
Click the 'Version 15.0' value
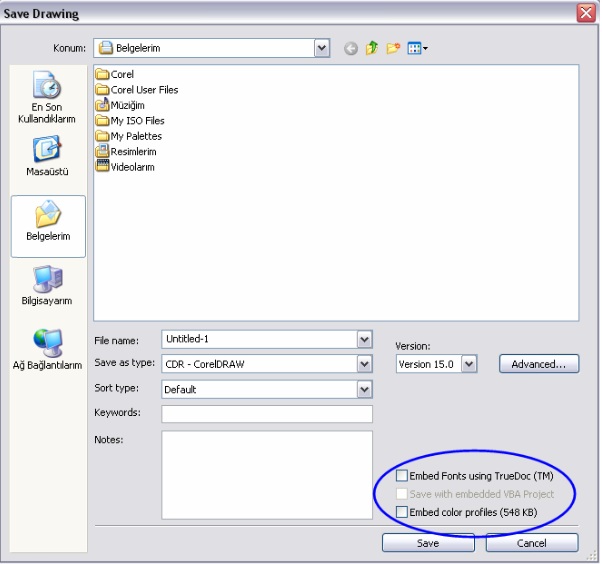point(426,364)
